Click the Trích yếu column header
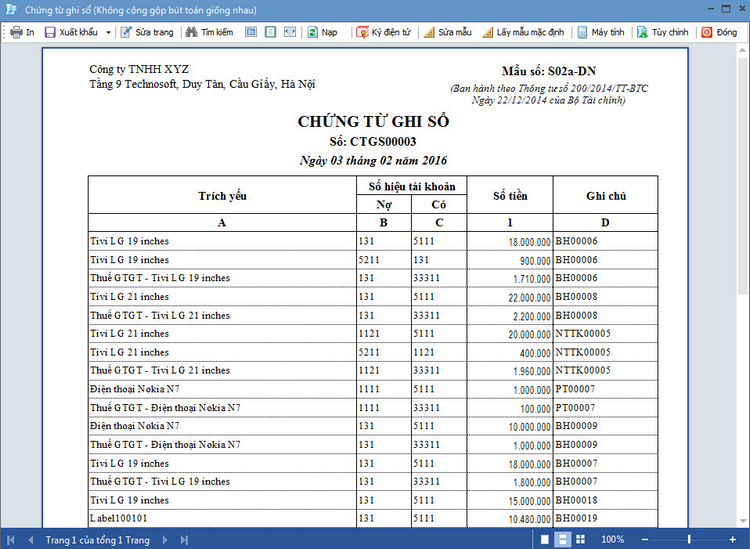This screenshot has height=549, width=750. tap(222, 196)
